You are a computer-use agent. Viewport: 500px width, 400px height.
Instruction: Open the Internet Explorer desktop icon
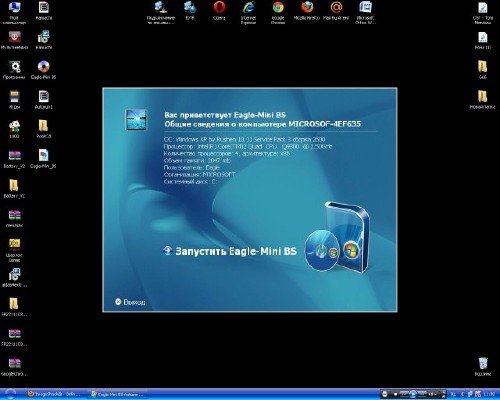[248, 13]
